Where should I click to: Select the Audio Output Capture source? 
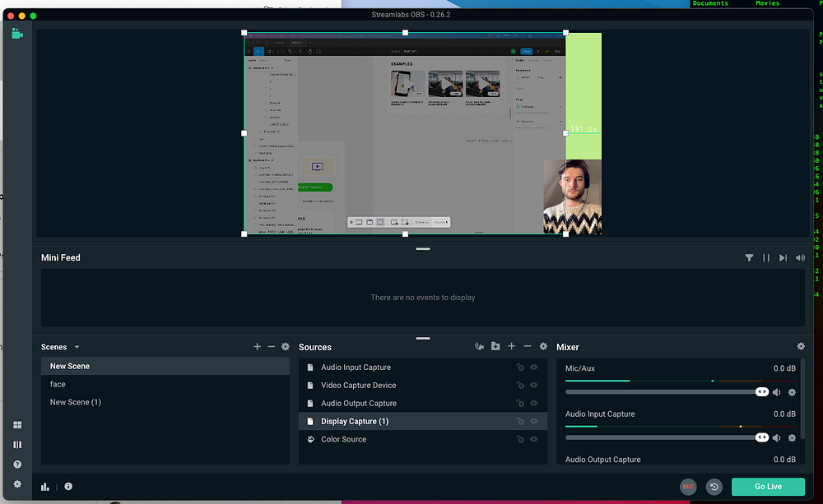tap(358, 404)
